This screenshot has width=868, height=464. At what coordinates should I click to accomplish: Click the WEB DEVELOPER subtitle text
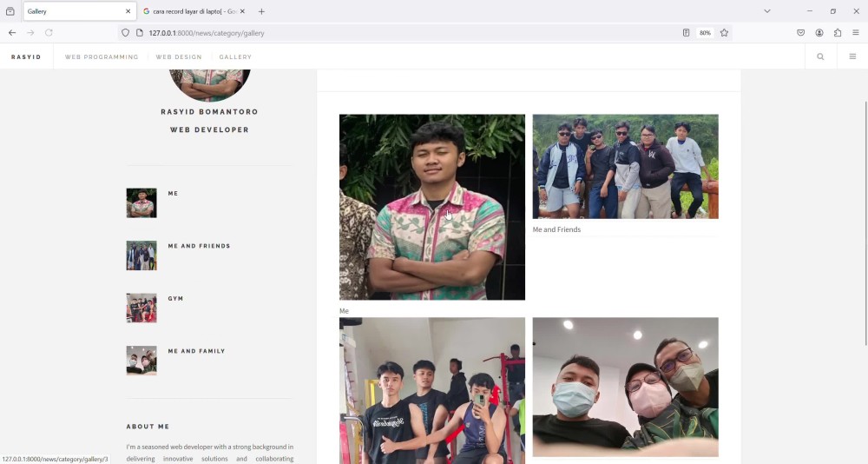pyautogui.click(x=209, y=129)
